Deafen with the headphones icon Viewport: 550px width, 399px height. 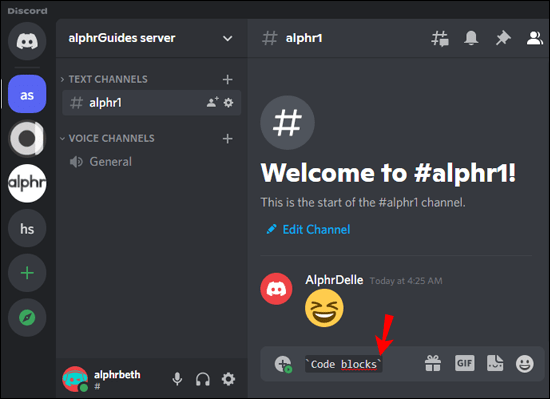[203, 379]
